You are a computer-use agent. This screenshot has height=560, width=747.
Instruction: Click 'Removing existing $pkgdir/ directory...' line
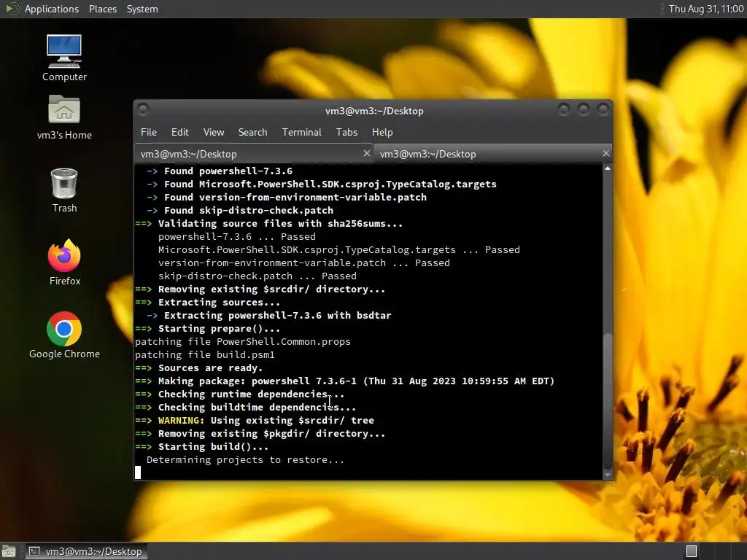point(271,434)
